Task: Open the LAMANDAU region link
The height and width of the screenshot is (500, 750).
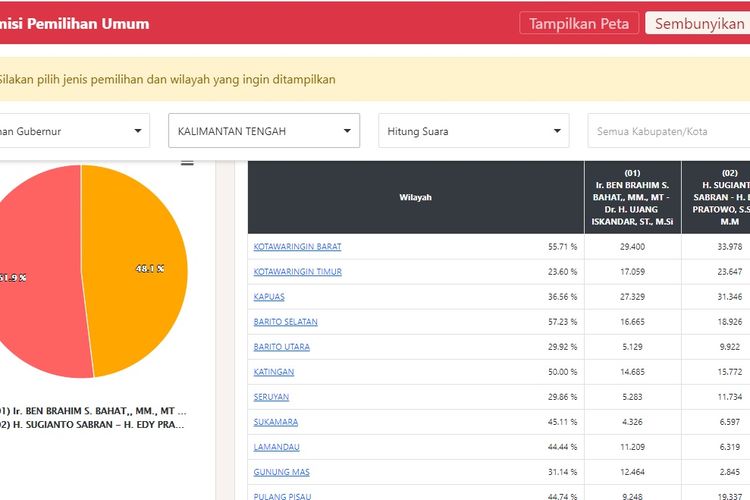Action: coord(277,447)
